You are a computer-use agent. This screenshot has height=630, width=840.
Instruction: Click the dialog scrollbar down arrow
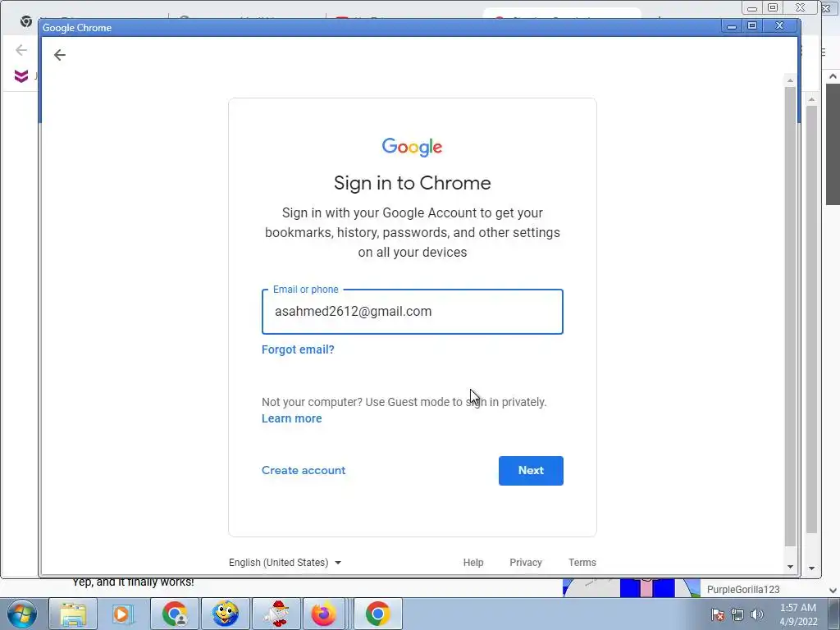click(790, 567)
